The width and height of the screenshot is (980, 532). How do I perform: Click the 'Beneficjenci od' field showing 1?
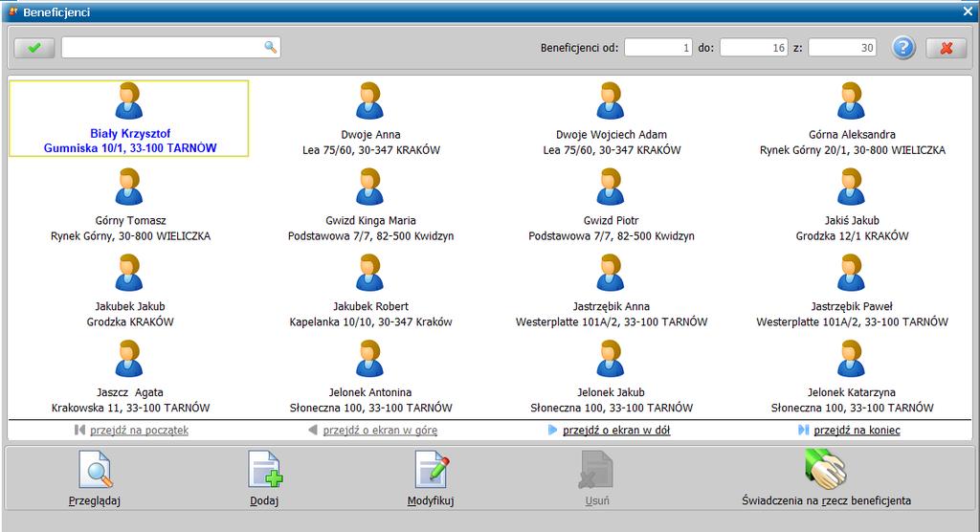click(x=658, y=48)
